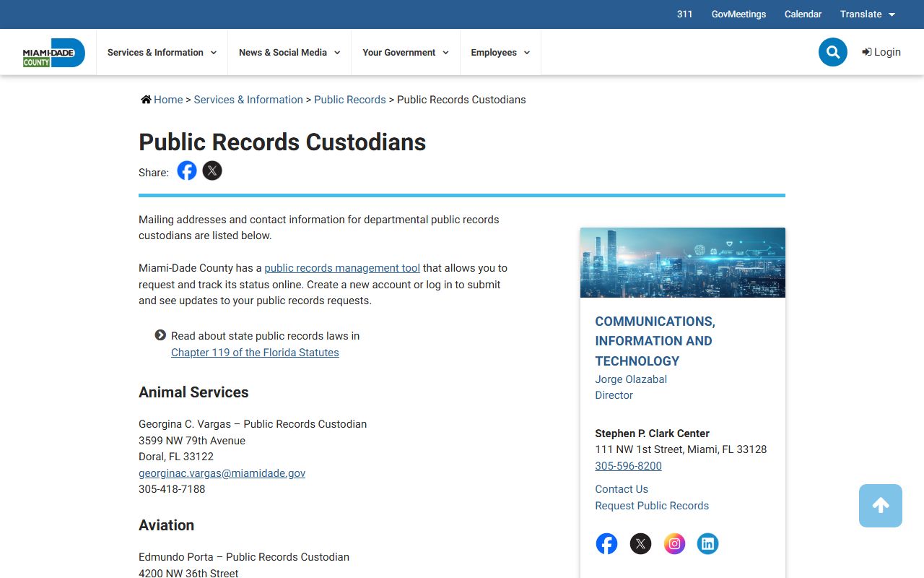The height and width of the screenshot is (578, 924).
Task: Jump back to top with arrow button
Action: pos(881,506)
